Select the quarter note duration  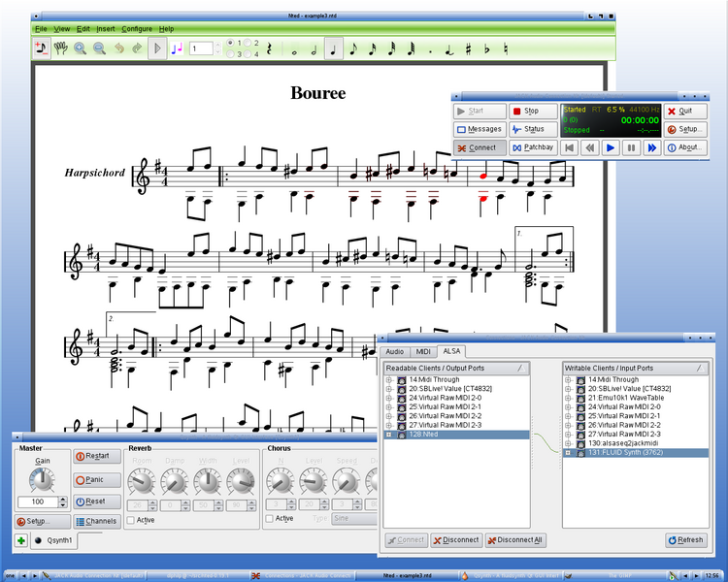(x=333, y=48)
